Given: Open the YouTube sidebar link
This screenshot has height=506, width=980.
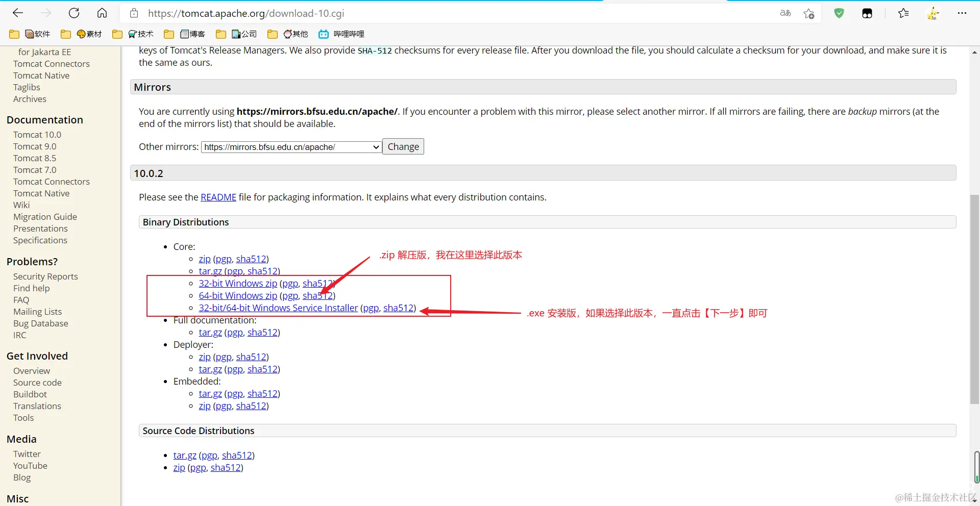Looking at the screenshot, I should (x=30, y=466).
